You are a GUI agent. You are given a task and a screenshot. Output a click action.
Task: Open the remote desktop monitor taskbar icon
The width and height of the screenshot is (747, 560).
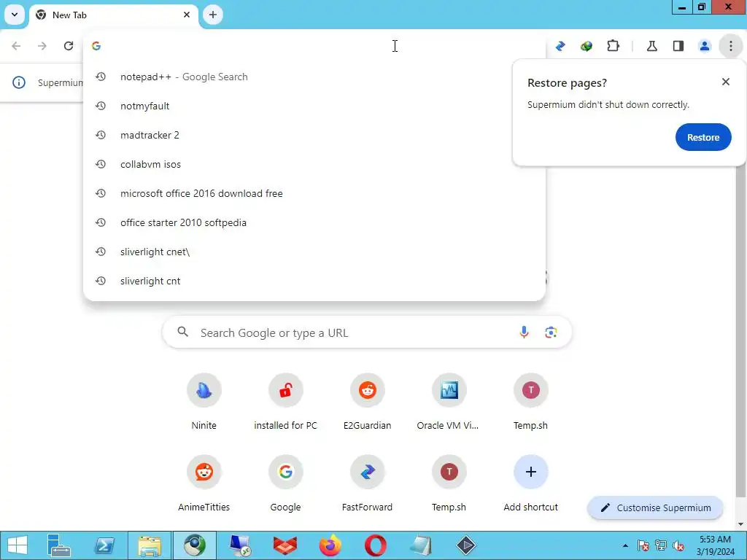pos(239,545)
